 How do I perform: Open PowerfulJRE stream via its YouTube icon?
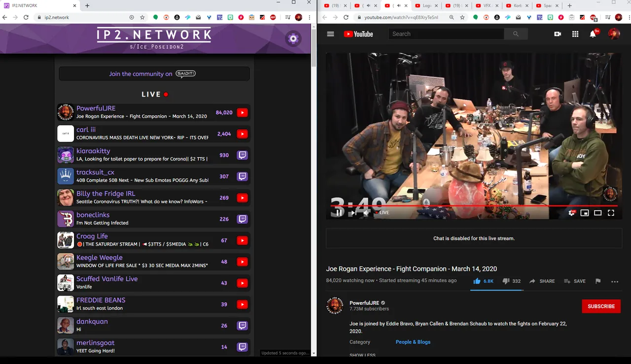[x=242, y=112]
